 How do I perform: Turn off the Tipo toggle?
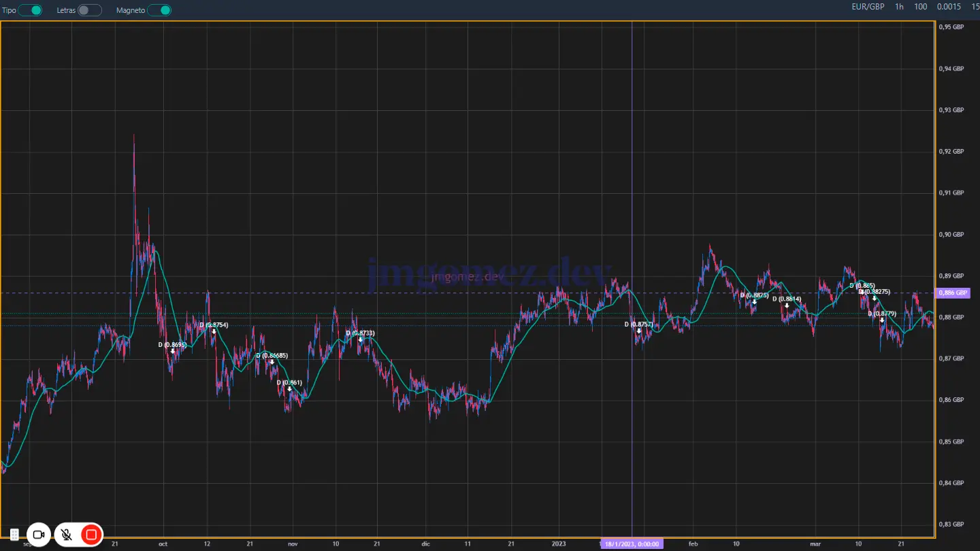click(31, 10)
